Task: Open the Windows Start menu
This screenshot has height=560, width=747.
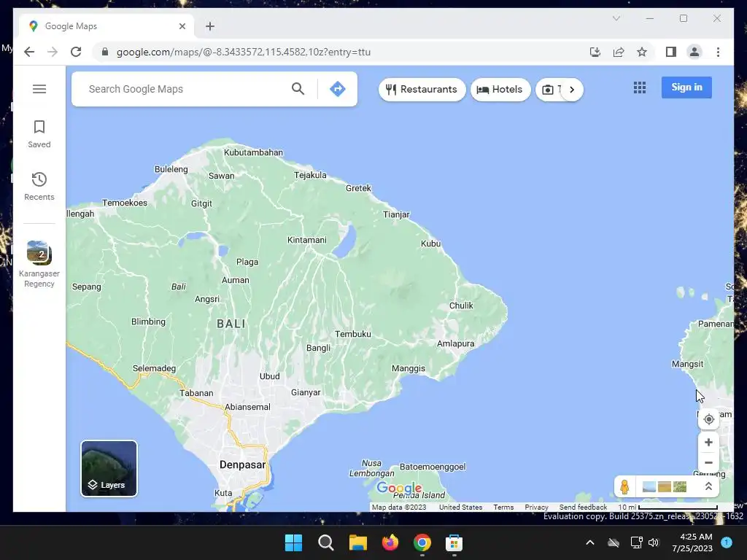Action: pyautogui.click(x=293, y=542)
